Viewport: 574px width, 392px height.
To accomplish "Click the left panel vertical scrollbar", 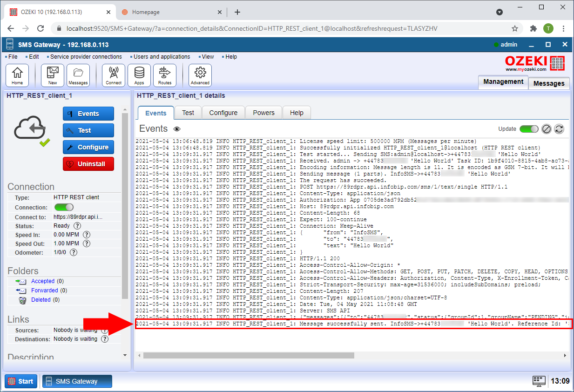I will [124, 205].
